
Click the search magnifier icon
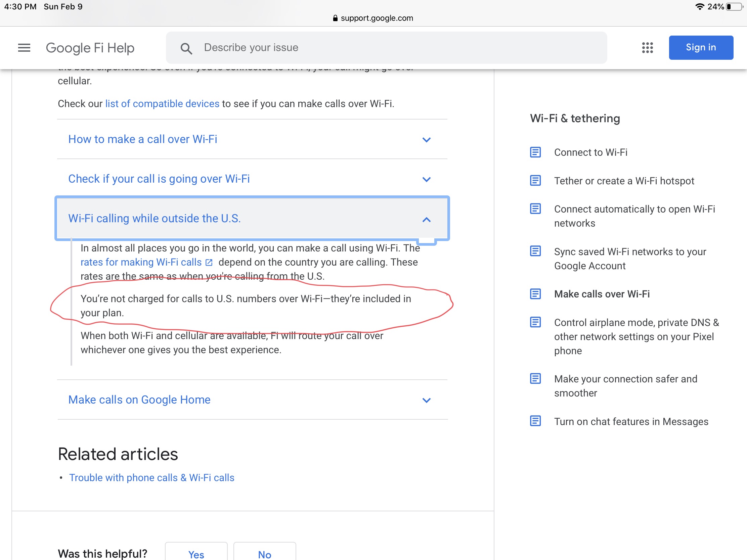[186, 48]
